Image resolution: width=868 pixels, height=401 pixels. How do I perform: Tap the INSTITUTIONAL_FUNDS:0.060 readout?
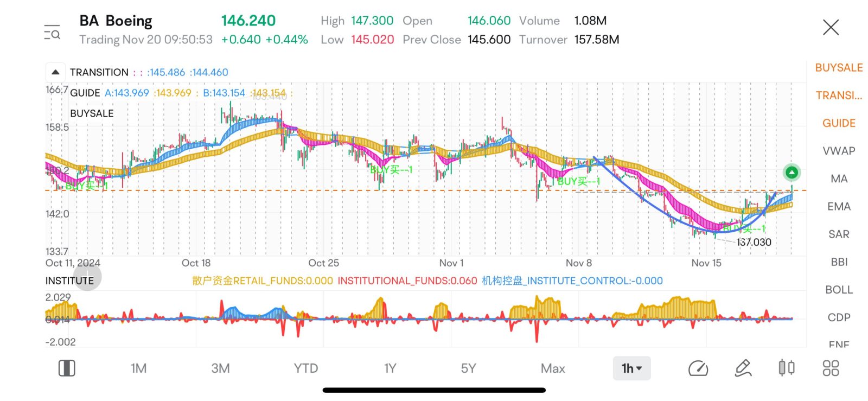(407, 281)
